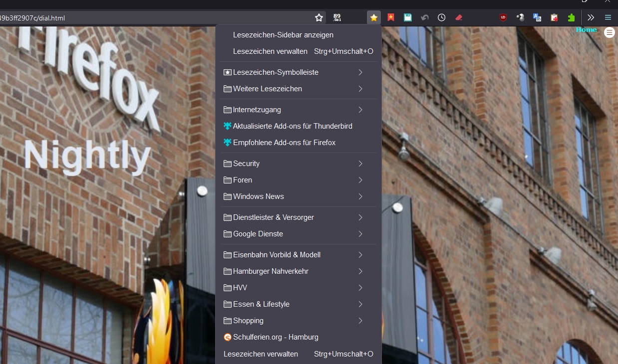This screenshot has width=618, height=364.
Task: Choose the upper Lesezeichen verwalten entry
Action: coord(299,51)
